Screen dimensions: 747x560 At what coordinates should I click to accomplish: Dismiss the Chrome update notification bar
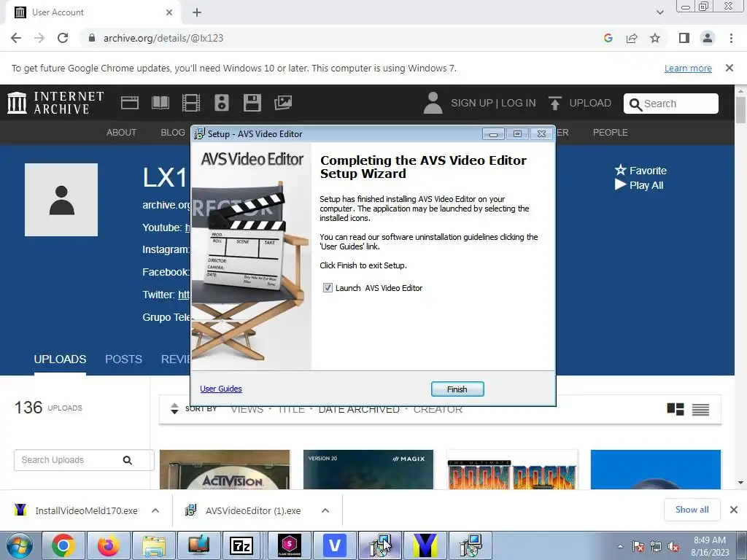[x=729, y=68]
